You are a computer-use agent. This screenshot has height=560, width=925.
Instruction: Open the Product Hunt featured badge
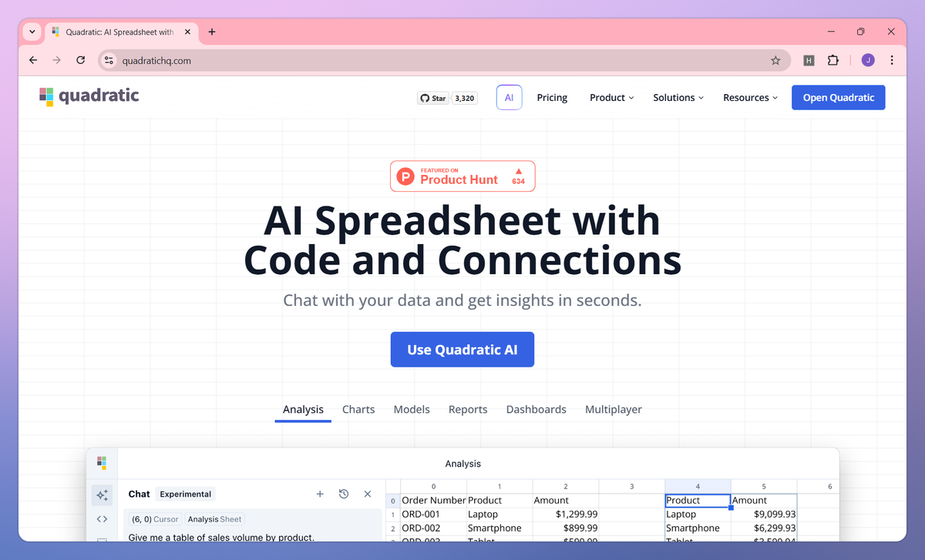462,176
